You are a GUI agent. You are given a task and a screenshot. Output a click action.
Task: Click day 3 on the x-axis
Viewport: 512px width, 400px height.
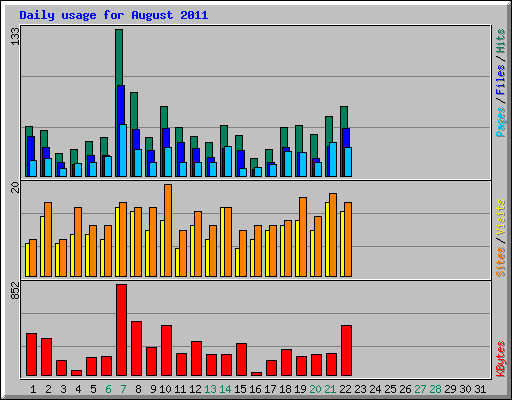[63, 389]
